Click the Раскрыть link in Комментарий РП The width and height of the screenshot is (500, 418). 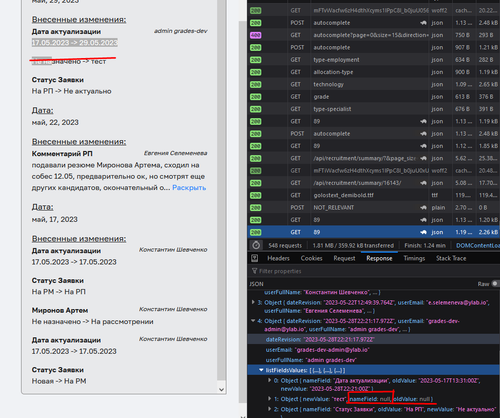click(x=189, y=188)
